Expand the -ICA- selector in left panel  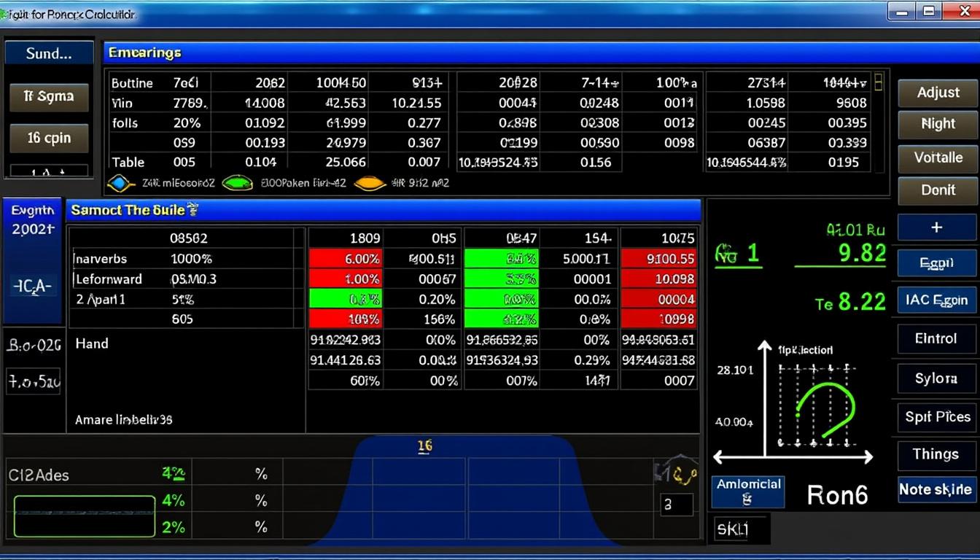click(x=32, y=287)
